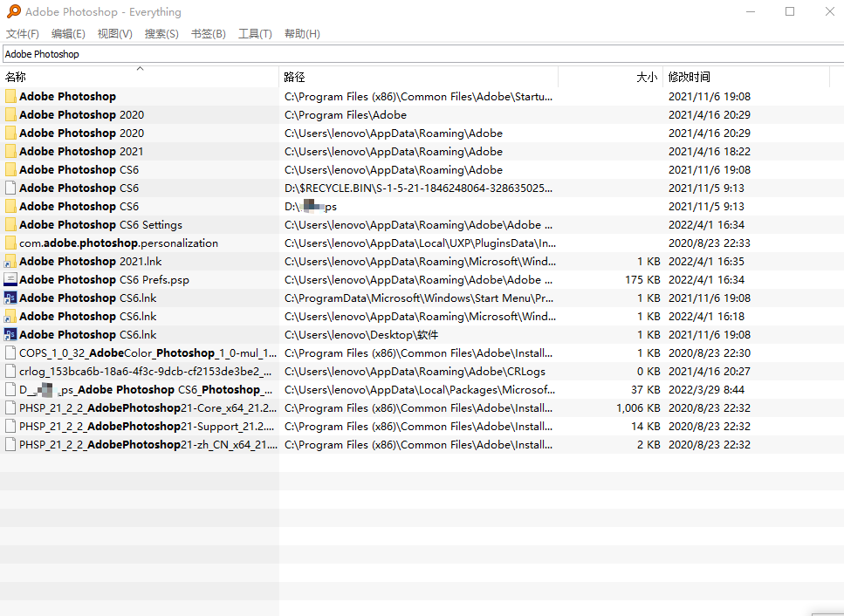This screenshot has width=844, height=616.
Task: Click the 0 KB size cell
Action: [x=649, y=371]
